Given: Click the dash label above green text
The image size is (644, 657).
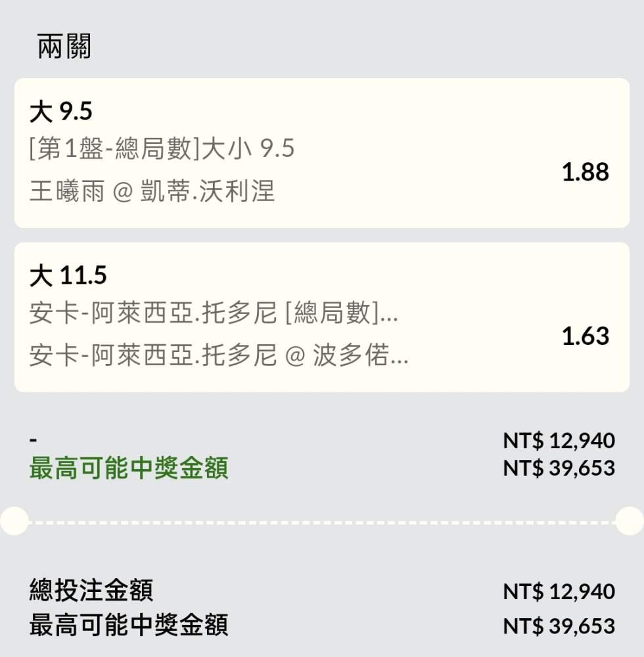Looking at the screenshot, I should (34, 440).
